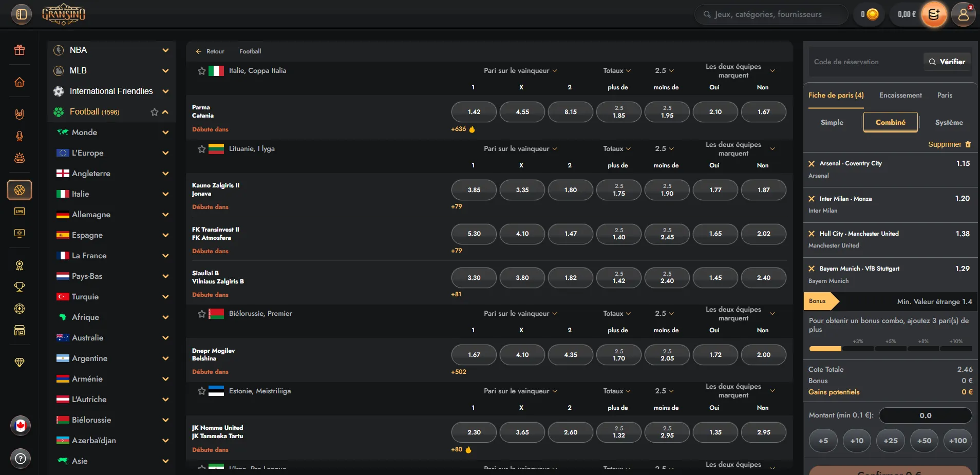Open Totaux dropdown in Lituanie, I lyga header
The width and height of the screenshot is (980, 475).
tap(617, 149)
